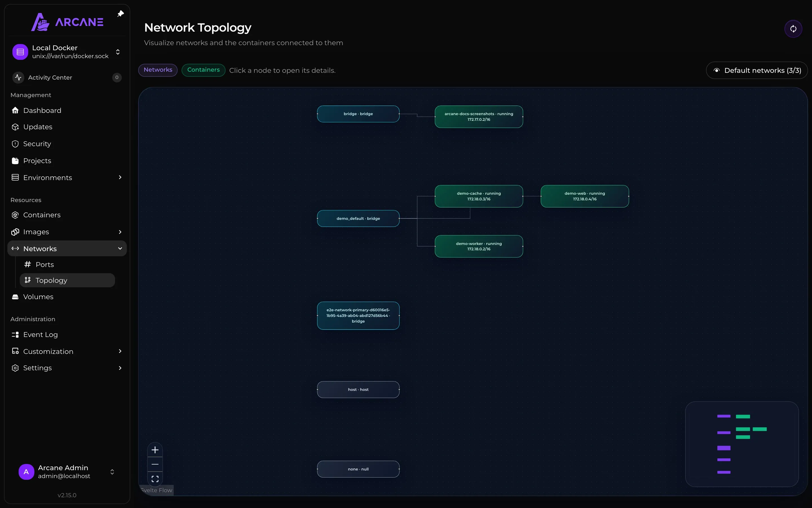This screenshot has height=508, width=812.
Task: Expand the Settings submenu
Action: (120, 368)
